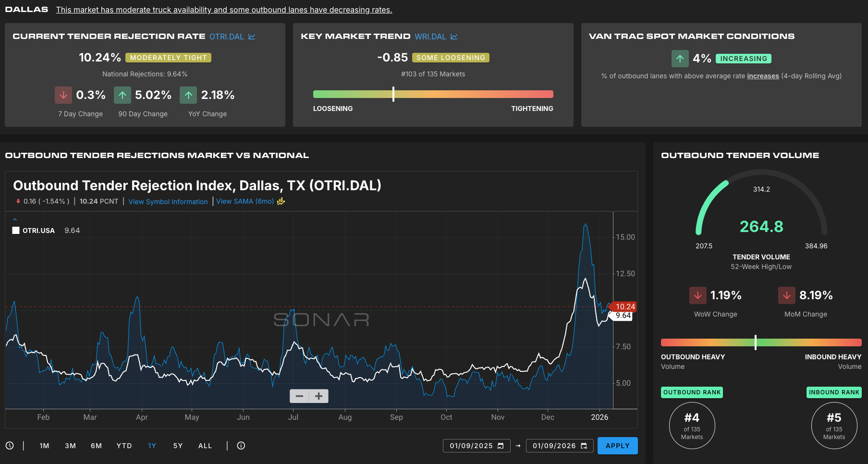Click the Loosening-Tightening trend bar marker
The image size is (868, 464).
393,94
